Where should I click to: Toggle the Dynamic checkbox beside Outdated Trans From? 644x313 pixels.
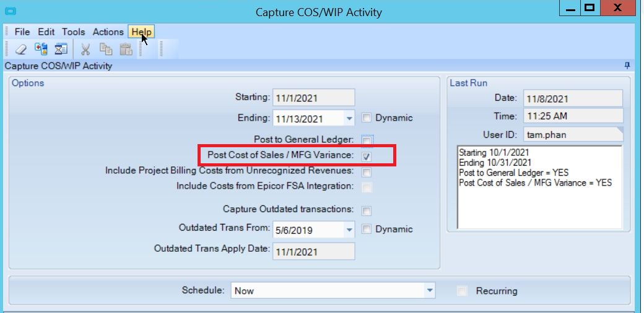pos(367,229)
